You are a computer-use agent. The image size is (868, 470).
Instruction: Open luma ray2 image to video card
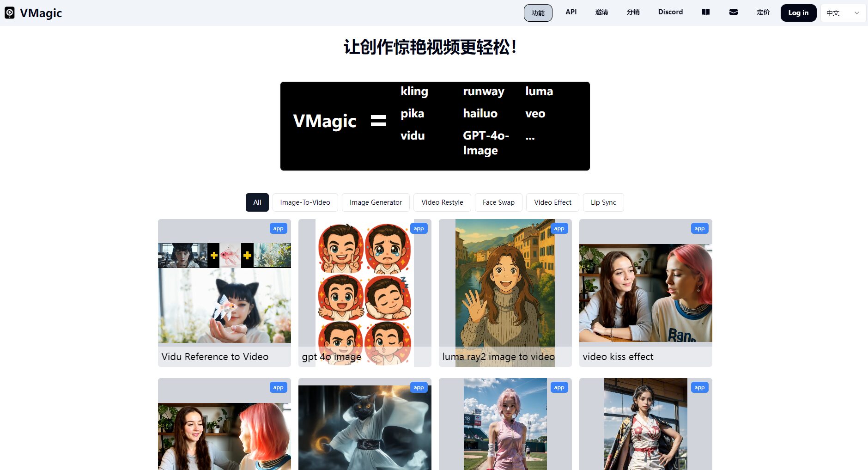(505, 293)
